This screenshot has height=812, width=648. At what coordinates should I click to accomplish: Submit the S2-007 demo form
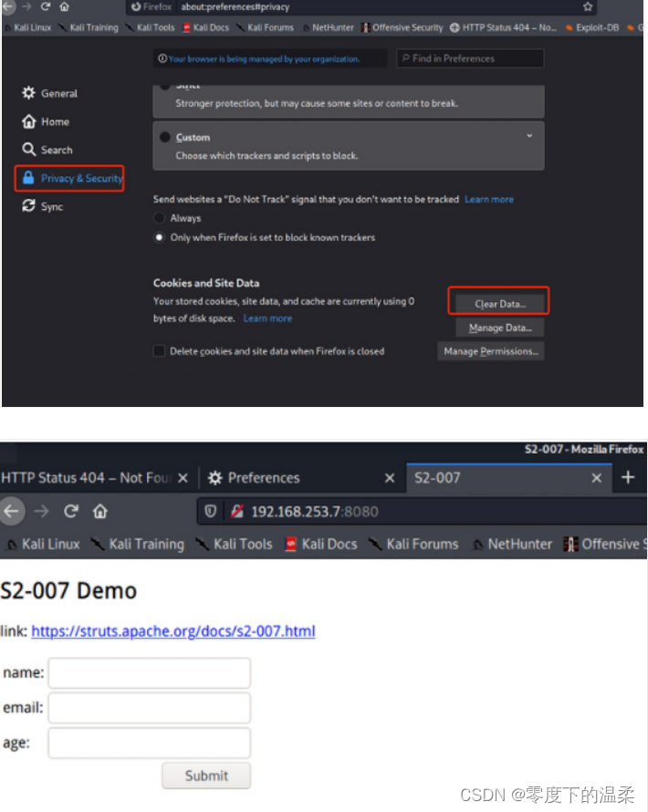206,776
